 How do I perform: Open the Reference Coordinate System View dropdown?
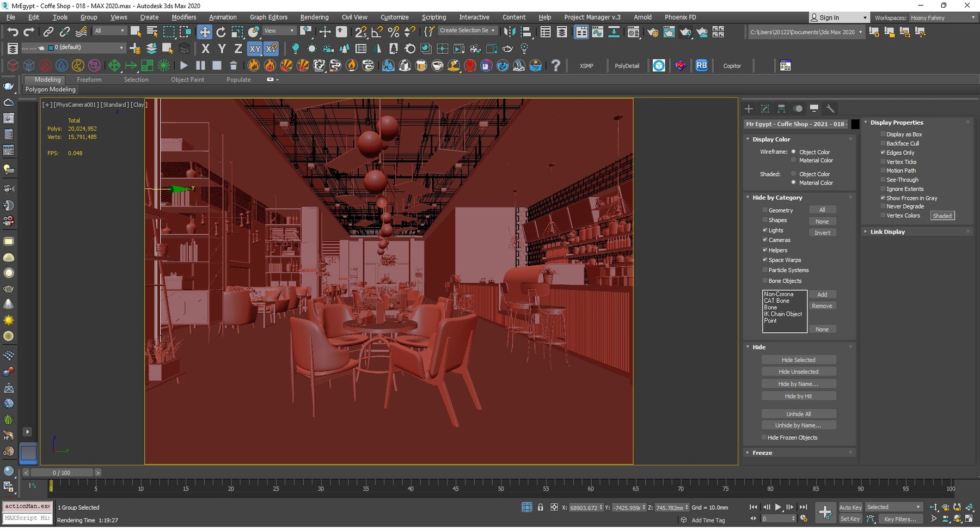(x=279, y=30)
